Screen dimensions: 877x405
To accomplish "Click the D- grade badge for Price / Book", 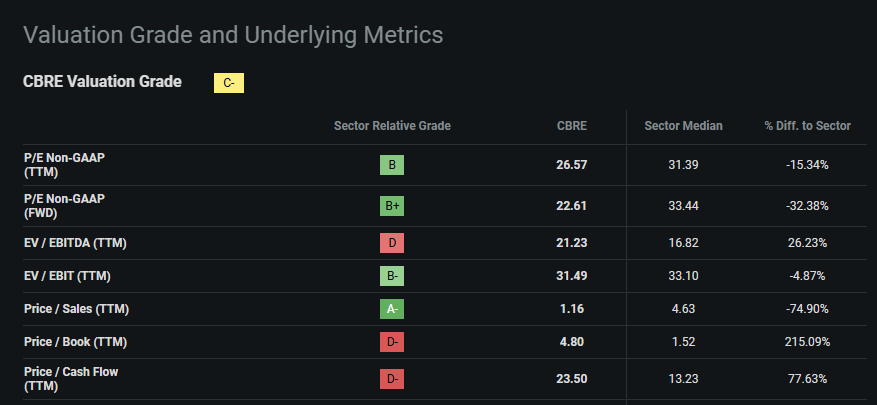I will point(392,342).
